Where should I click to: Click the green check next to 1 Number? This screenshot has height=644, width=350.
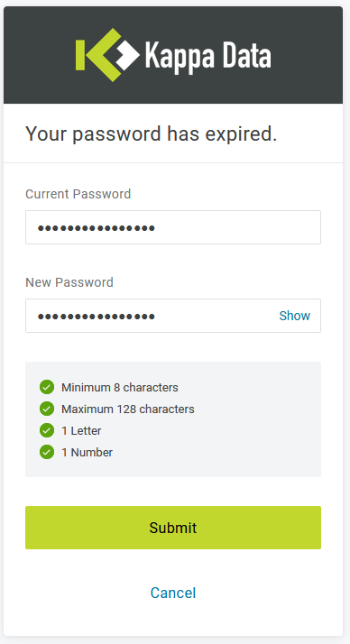(x=47, y=452)
